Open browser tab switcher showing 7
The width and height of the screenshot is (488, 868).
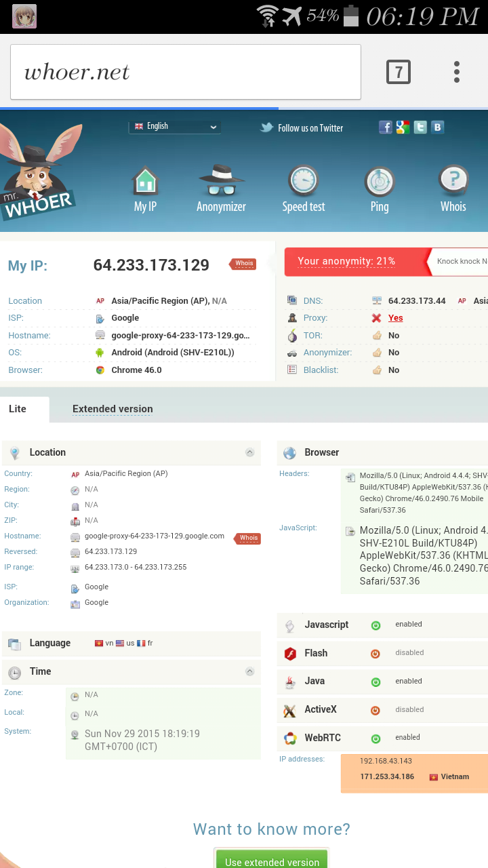point(399,72)
